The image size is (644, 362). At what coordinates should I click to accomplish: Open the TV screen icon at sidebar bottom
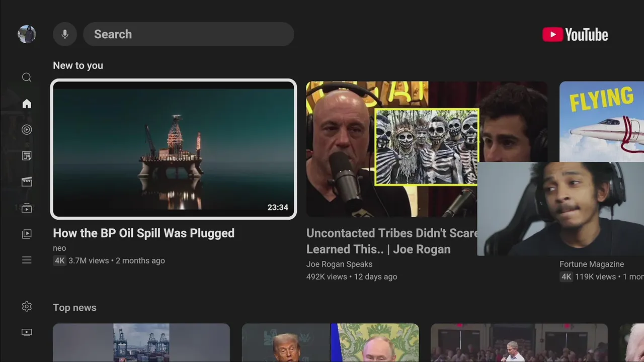(x=27, y=332)
